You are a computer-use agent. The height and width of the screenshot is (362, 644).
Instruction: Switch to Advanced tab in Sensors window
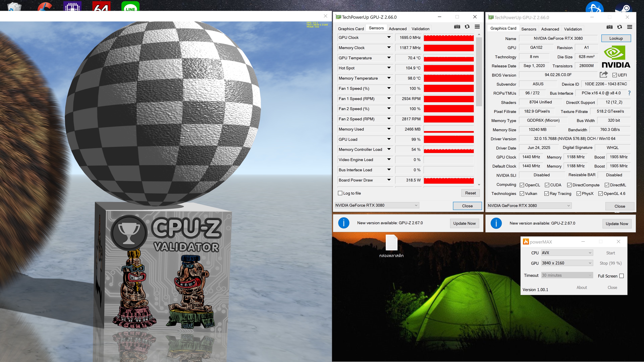397,29
